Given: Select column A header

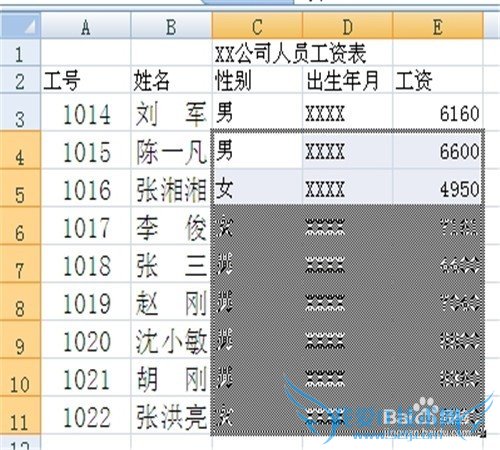Looking at the screenshot, I should (86, 26).
